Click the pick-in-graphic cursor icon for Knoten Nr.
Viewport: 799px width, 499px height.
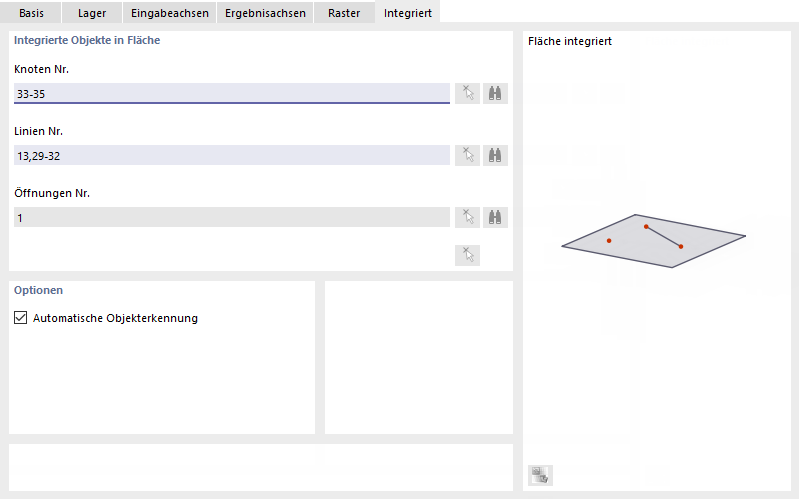tap(467, 93)
